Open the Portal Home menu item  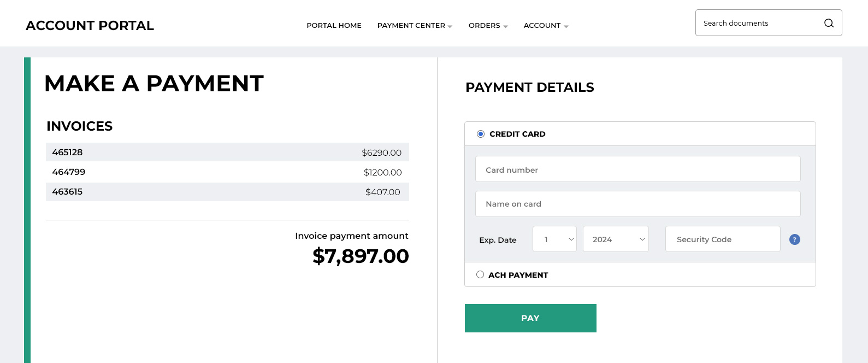[334, 26]
